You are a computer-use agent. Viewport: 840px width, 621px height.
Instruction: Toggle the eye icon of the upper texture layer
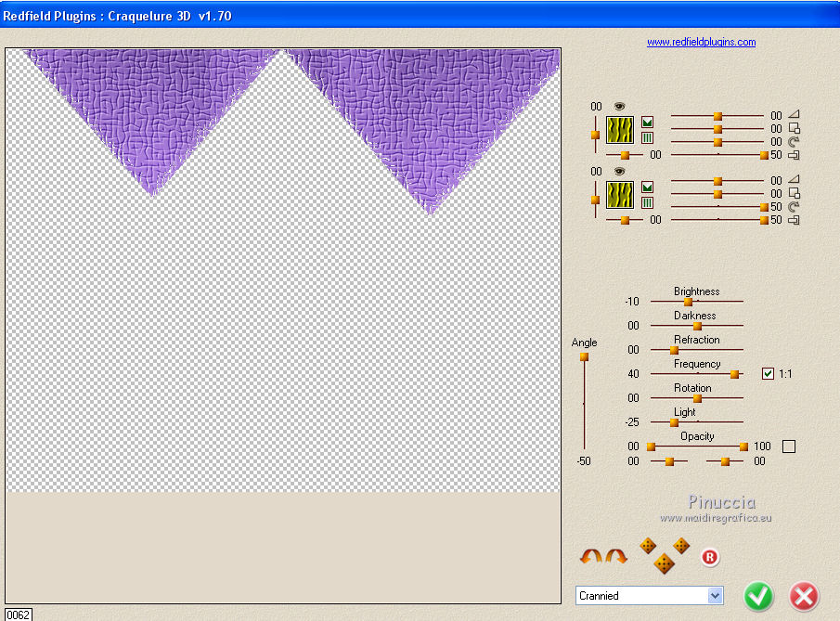[619, 107]
